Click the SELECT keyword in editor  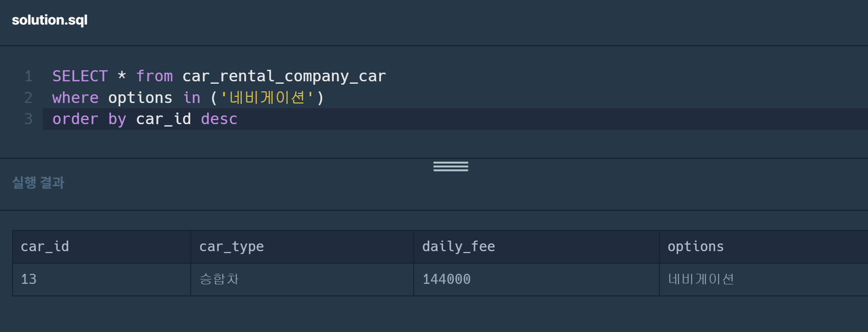tap(80, 76)
